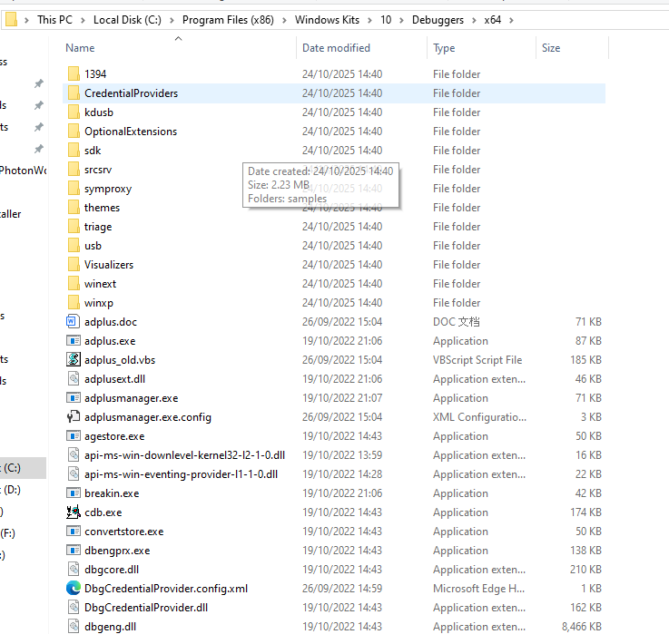Select the api-ms-win-downlevel-kernel32-l2-1-0.dll file name
Screen dimensions: 669x644
(x=184, y=454)
